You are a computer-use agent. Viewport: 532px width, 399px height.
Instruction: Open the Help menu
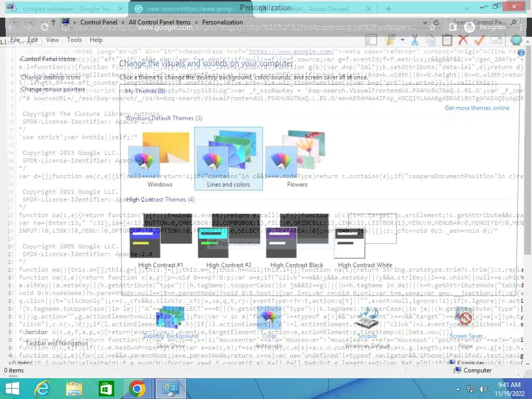pyautogui.click(x=96, y=39)
